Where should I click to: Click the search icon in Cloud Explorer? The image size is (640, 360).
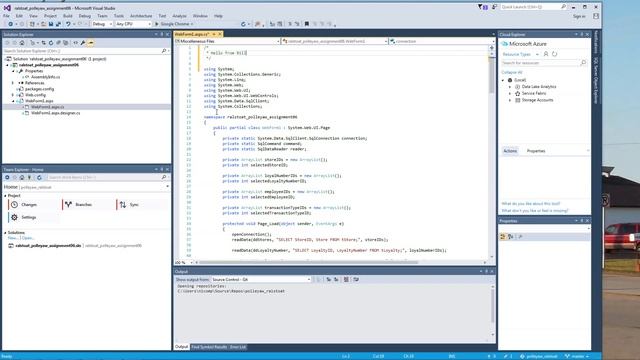(583, 63)
